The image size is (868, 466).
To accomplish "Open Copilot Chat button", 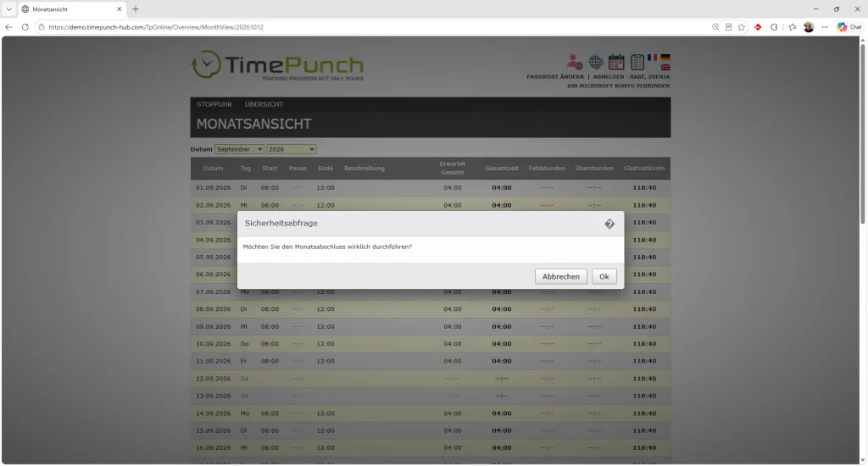I will [x=849, y=26].
